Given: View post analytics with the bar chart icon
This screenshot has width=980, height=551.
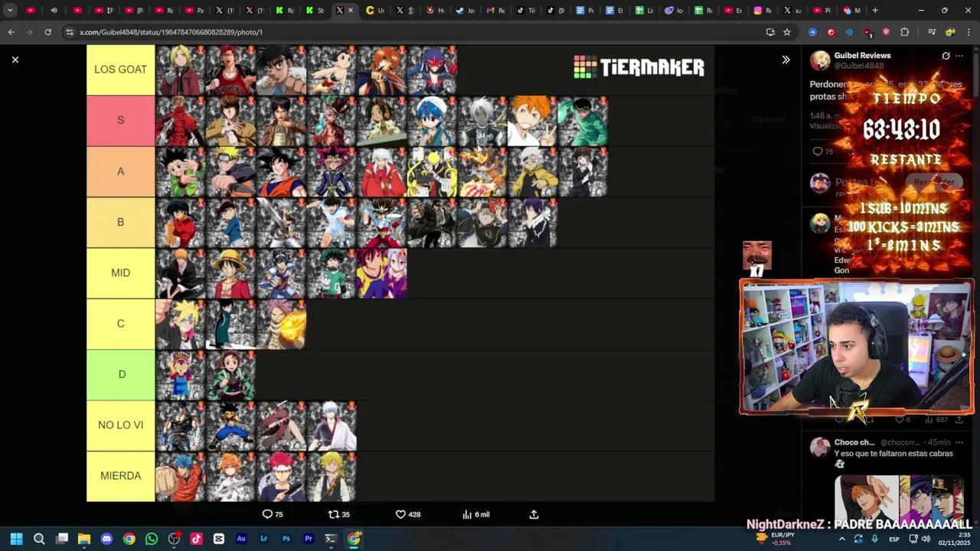Looking at the screenshot, I should tap(467, 514).
